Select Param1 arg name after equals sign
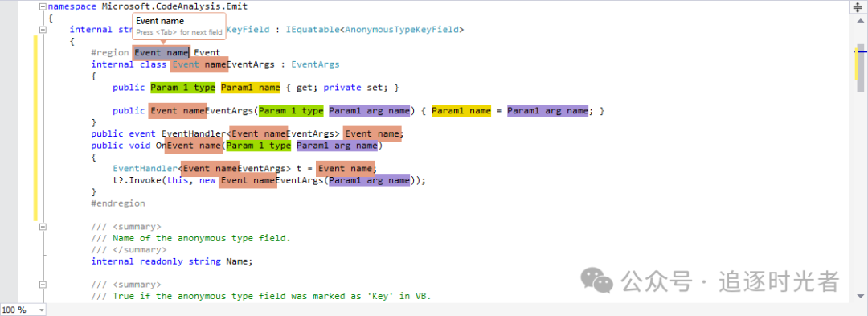Viewport: 868px width, 316px height. coord(547,111)
